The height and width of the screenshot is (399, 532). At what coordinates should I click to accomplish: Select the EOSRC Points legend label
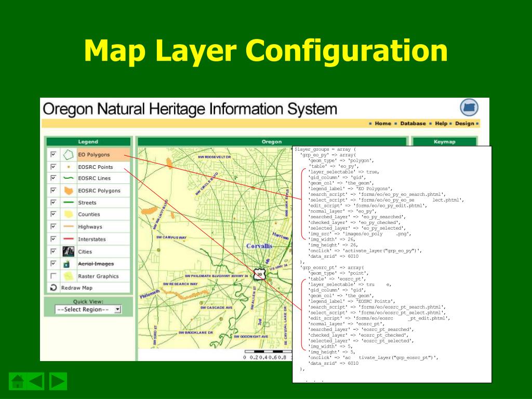click(96, 167)
